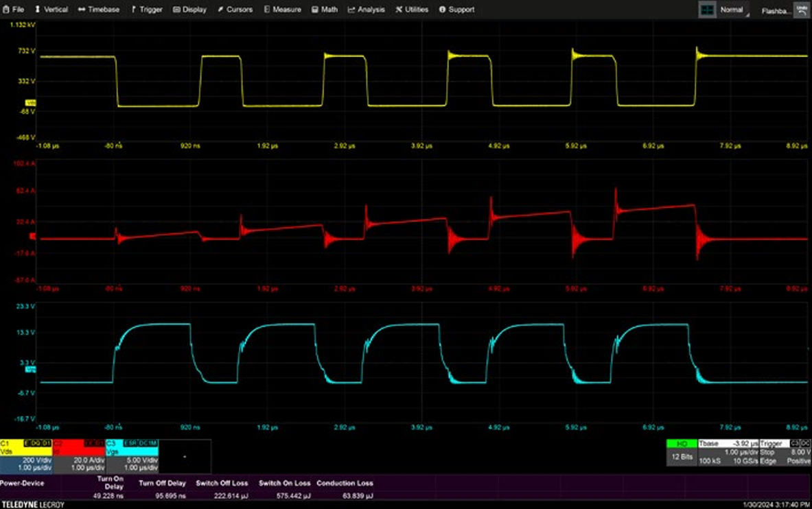
Task: Click the Positive trigger slope text
Action: click(800, 461)
